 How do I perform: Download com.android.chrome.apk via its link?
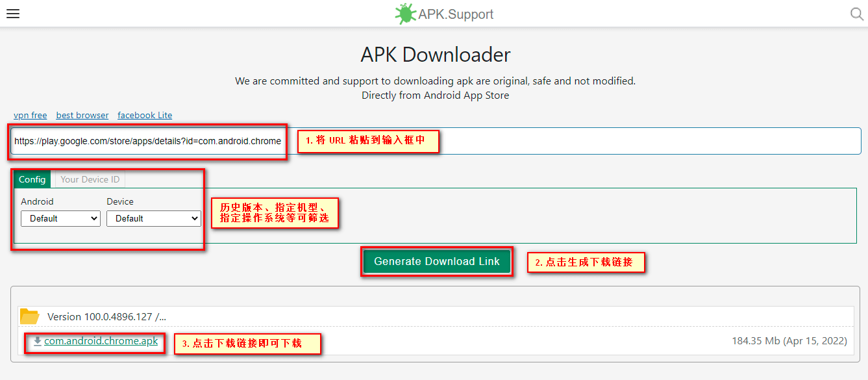pos(101,341)
